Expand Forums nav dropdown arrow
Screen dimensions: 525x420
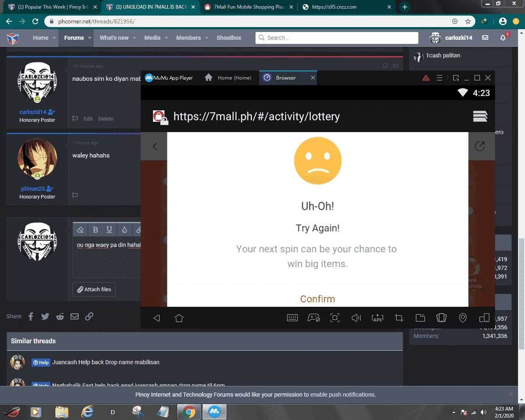pyautogui.click(x=89, y=38)
